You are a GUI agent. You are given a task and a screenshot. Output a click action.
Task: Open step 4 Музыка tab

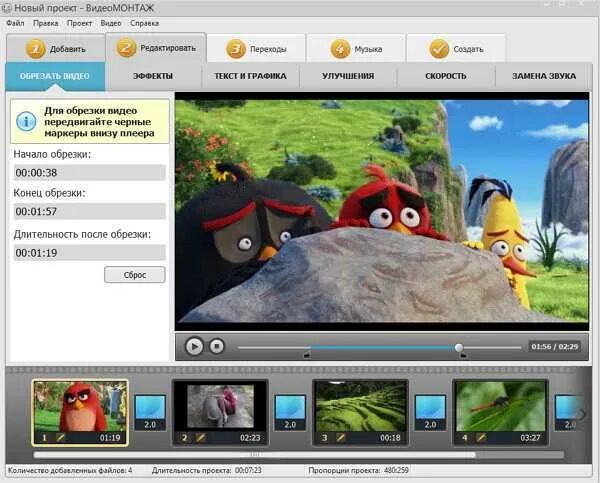(x=356, y=49)
